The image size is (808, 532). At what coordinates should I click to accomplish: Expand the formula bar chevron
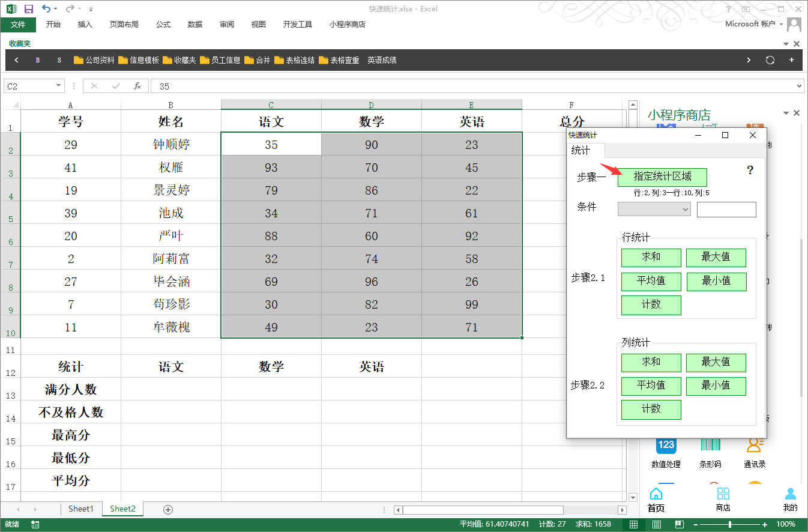(799, 86)
